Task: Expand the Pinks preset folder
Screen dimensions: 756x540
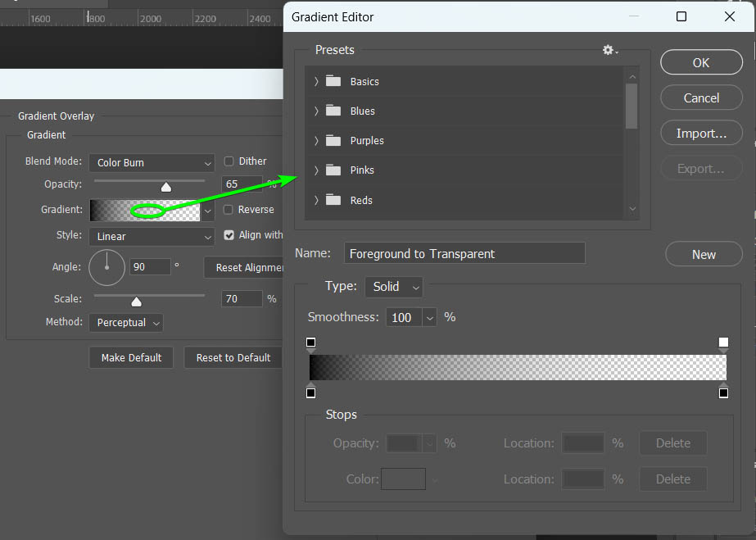Action: click(316, 170)
